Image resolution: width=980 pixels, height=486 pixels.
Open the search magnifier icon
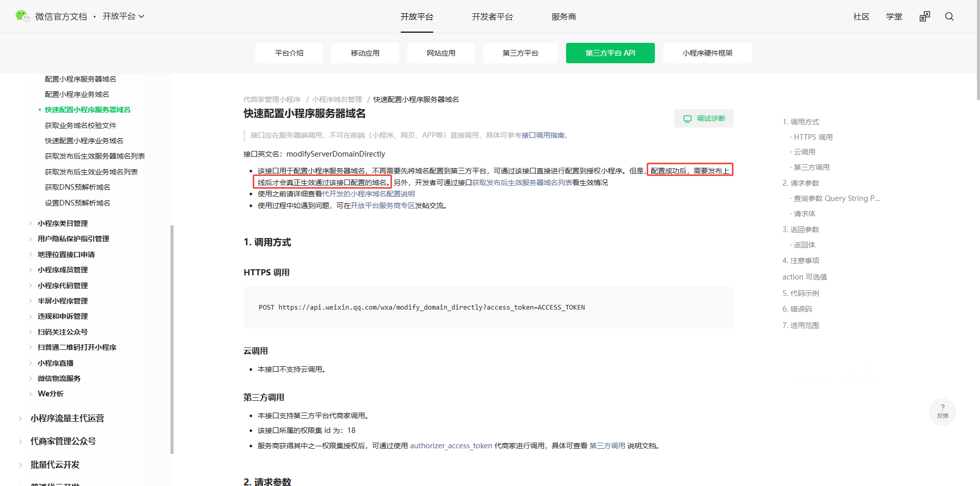[949, 16]
